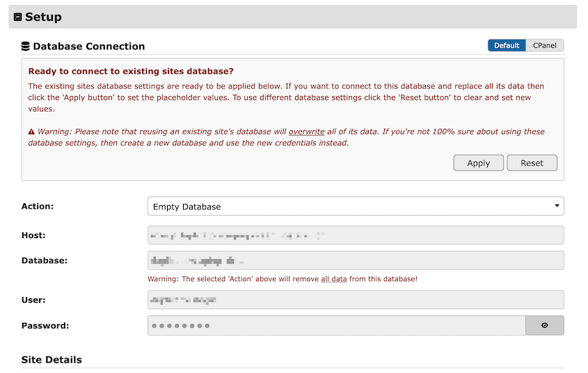Switch to the CPanel tab

[544, 45]
